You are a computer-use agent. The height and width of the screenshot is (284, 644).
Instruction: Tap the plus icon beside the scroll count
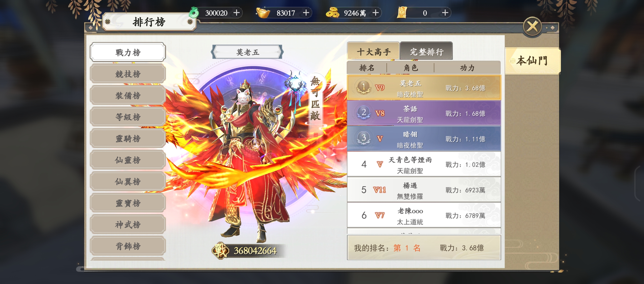pyautogui.click(x=445, y=13)
